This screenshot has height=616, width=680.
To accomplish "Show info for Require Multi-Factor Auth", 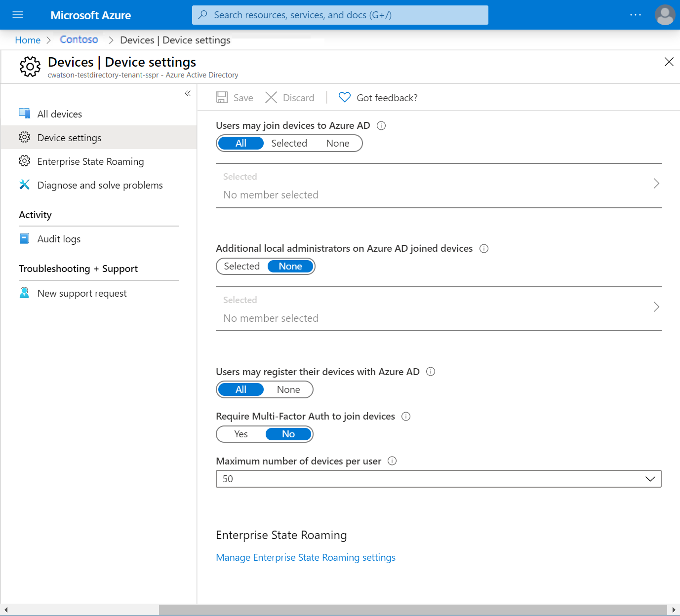I will coord(406,416).
